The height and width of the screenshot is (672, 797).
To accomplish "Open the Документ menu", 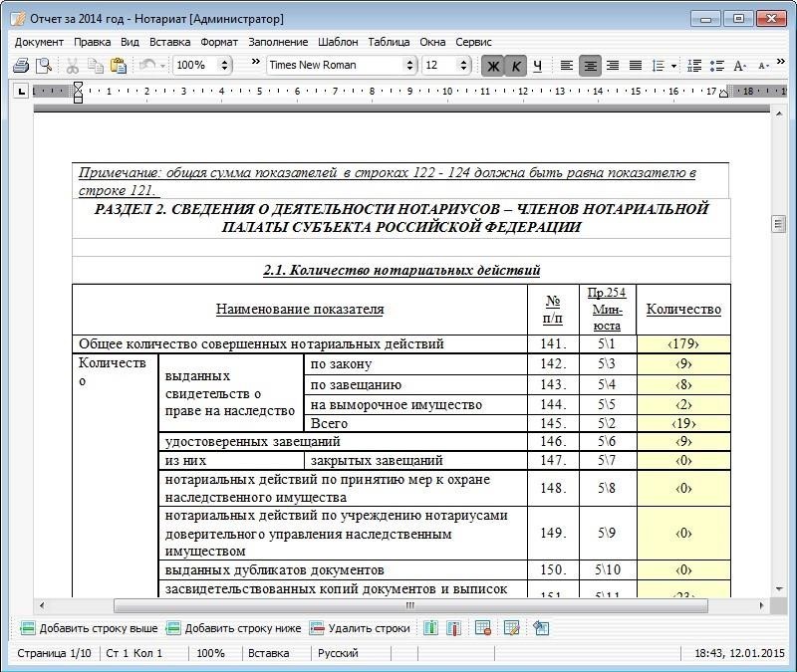I will [x=39, y=42].
